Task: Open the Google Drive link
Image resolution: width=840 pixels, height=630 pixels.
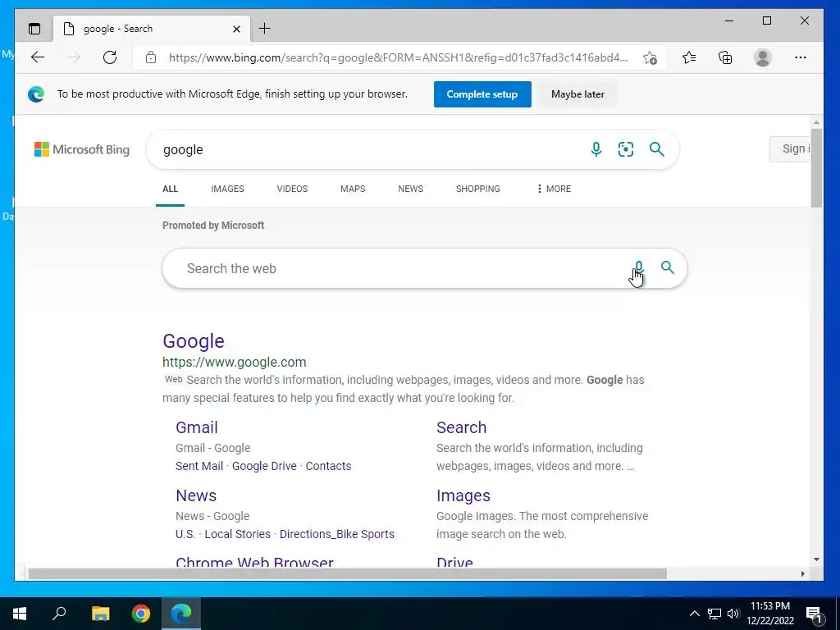Action: (264, 466)
